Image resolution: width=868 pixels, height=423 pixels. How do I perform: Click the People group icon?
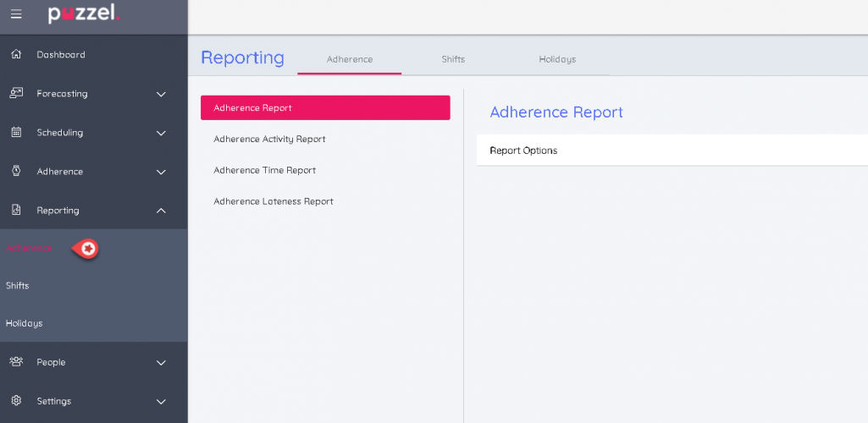pos(16,362)
